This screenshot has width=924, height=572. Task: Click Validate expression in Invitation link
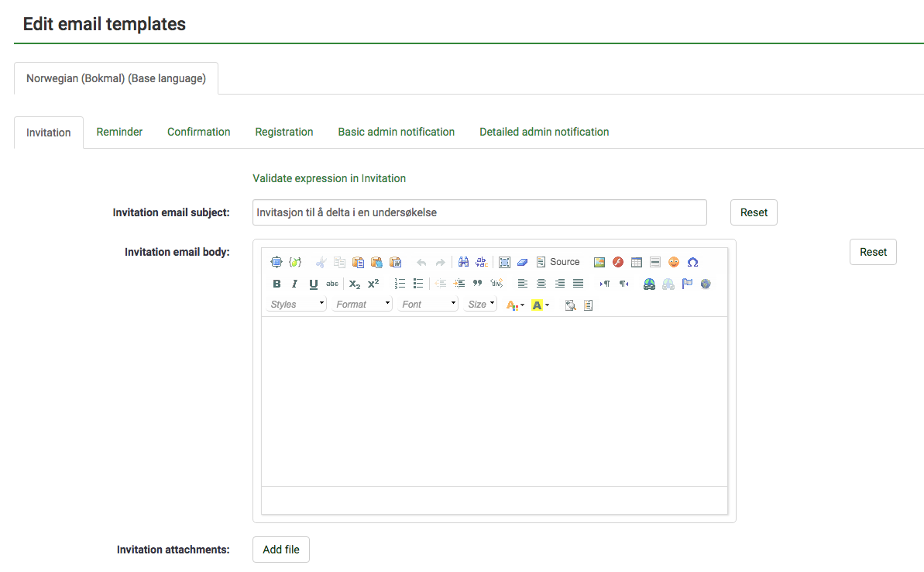tap(329, 178)
